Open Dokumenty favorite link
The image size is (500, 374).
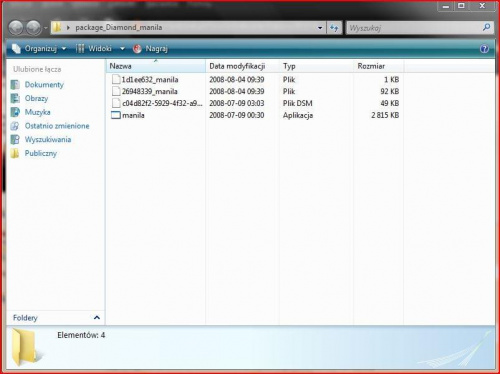tap(44, 85)
